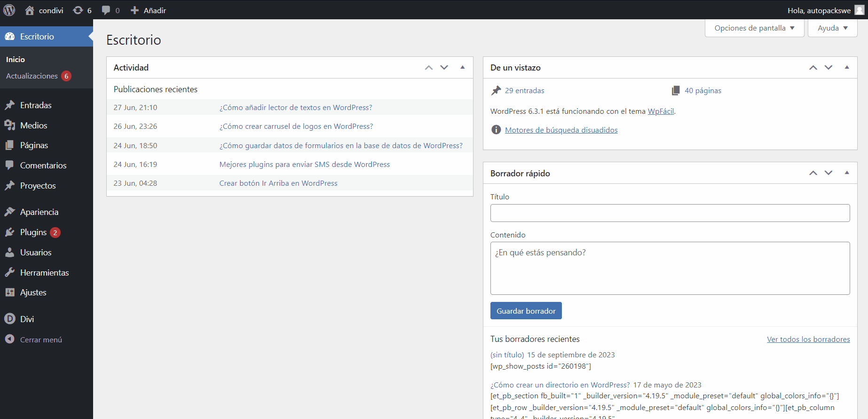Toggle the Borrador rápido panel collapse arrow

click(x=847, y=173)
